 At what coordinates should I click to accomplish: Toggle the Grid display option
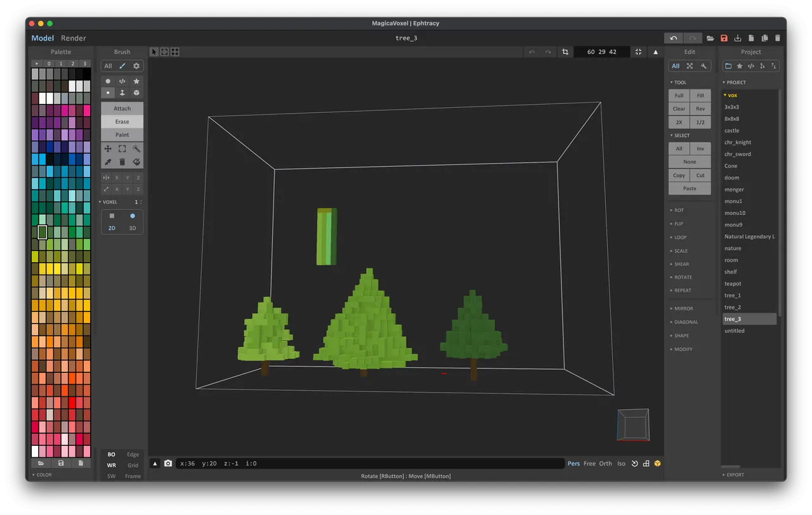pos(133,466)
